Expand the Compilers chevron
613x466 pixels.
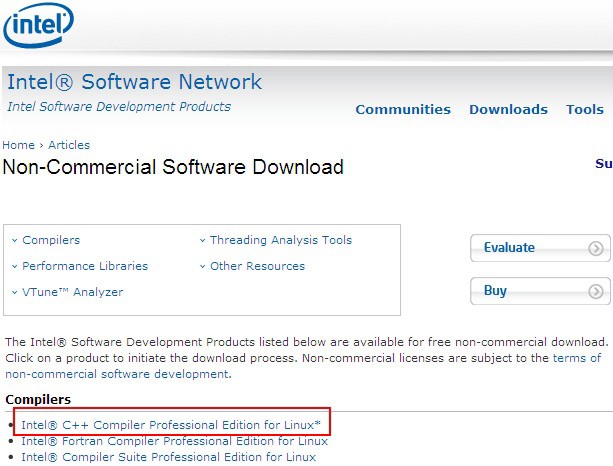coord(14,241)
